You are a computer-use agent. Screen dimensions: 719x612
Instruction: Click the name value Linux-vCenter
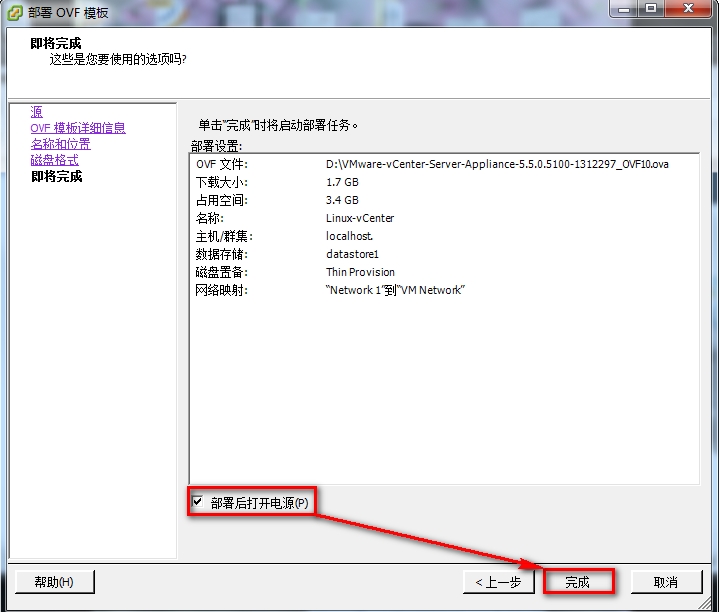pyautogui.click(x=360, y=218)
